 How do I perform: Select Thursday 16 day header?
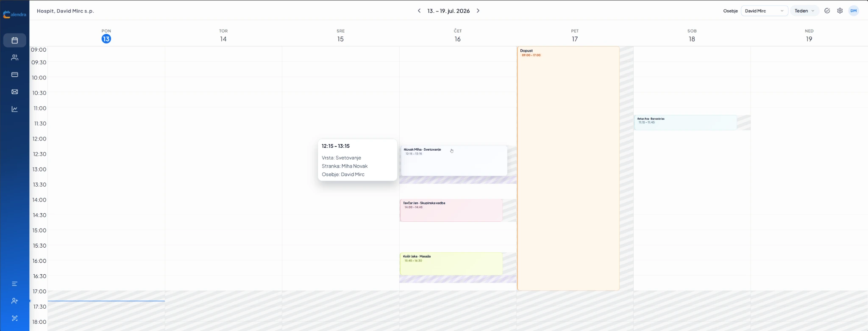tap(458, 36)
